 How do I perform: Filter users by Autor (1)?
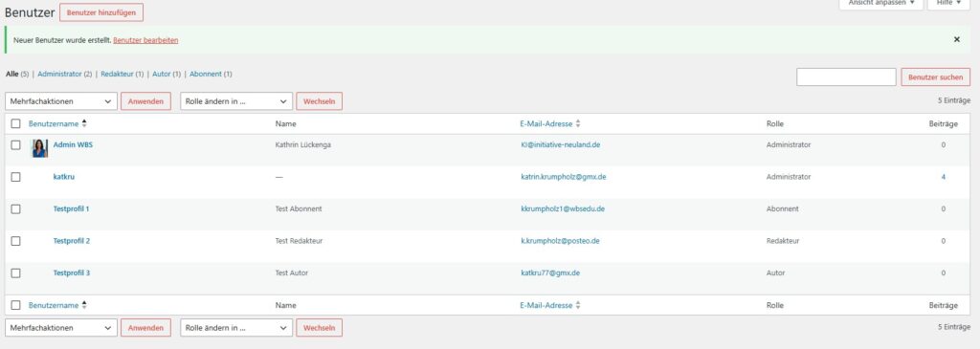(x=167, y=74)
